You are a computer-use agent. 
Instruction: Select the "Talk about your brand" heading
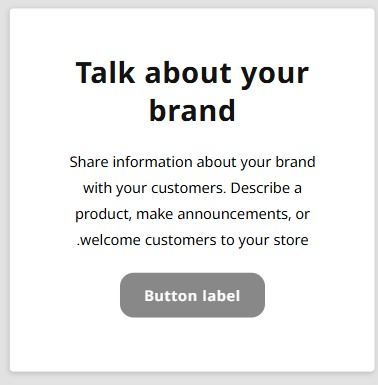pyautogui.click(x=192, y=91)
